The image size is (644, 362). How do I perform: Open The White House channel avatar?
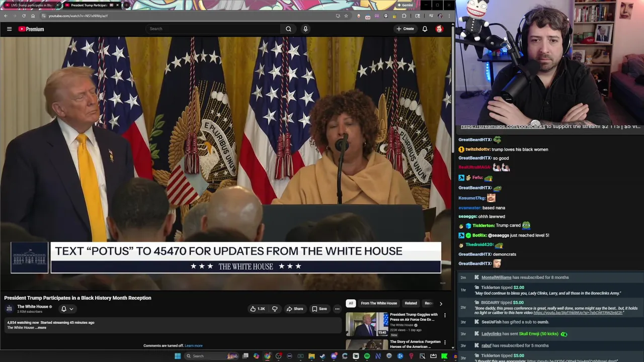pos(10,309)
